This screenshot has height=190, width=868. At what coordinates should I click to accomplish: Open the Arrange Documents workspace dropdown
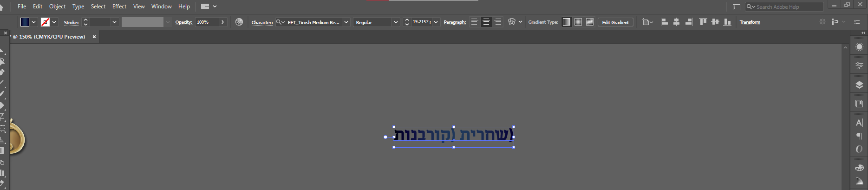[209, 7]
